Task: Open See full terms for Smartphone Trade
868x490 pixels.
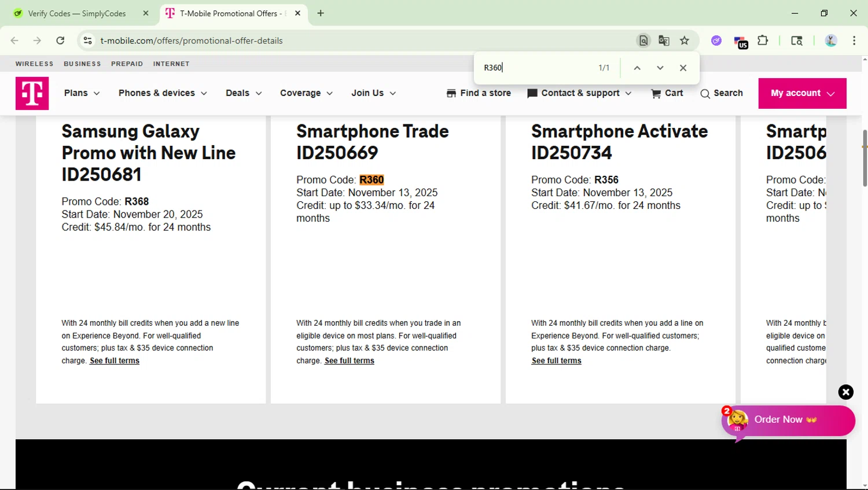Action: coord(349,360)
